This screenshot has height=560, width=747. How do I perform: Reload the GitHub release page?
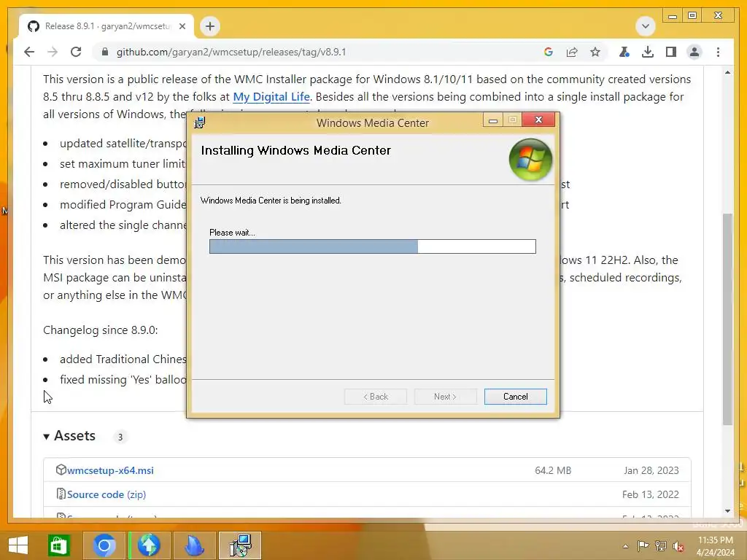pos(76,52)
